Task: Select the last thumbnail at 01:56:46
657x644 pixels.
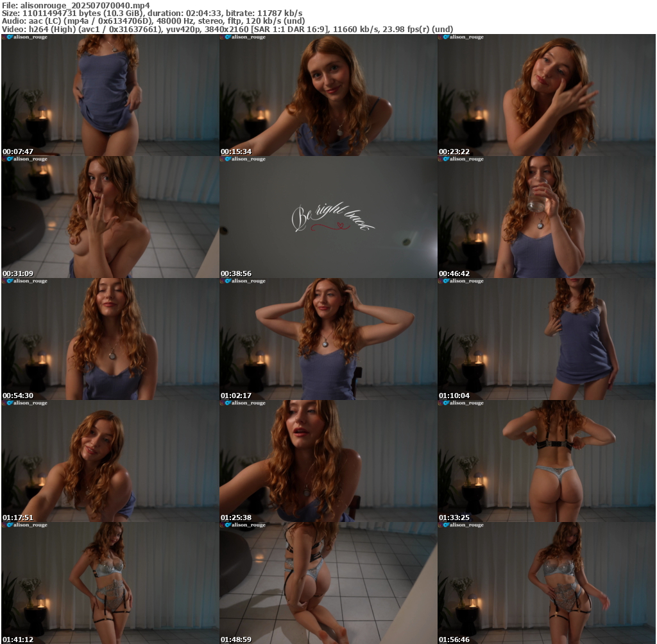Action: click(x=546, y=583)
